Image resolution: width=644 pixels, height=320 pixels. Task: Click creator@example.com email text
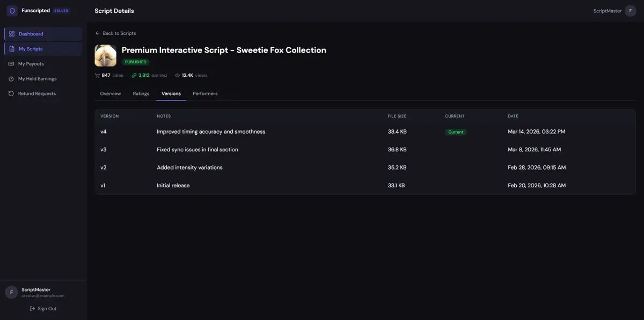(43, 296)
